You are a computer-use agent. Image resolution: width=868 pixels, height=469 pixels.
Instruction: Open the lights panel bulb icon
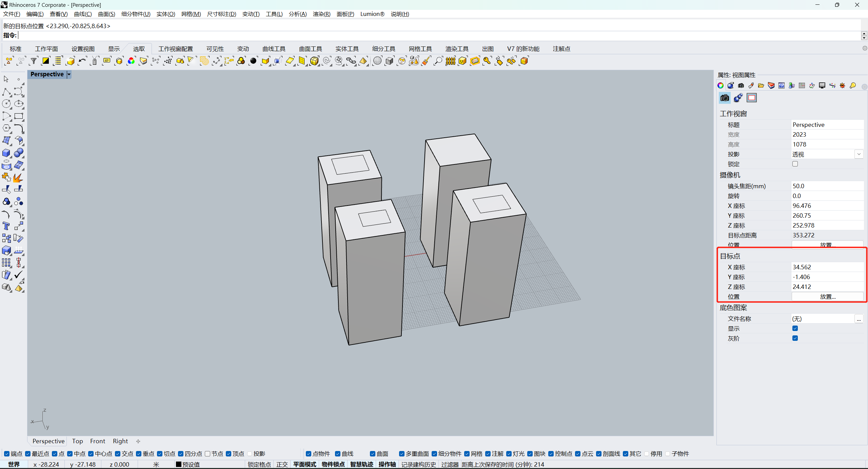(x=852, y=85)
